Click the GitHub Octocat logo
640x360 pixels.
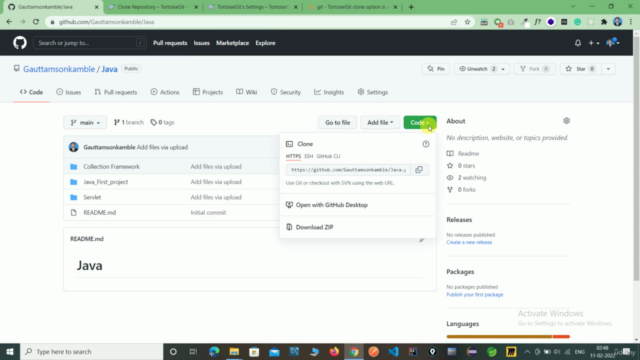click(x=20, y=43)
